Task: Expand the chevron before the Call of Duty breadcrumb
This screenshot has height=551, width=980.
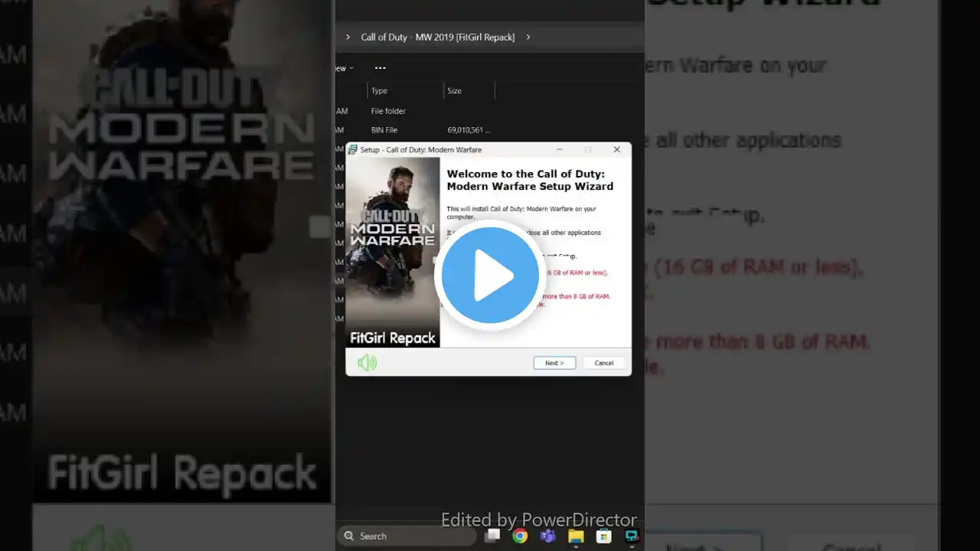Action: point(348,37)
